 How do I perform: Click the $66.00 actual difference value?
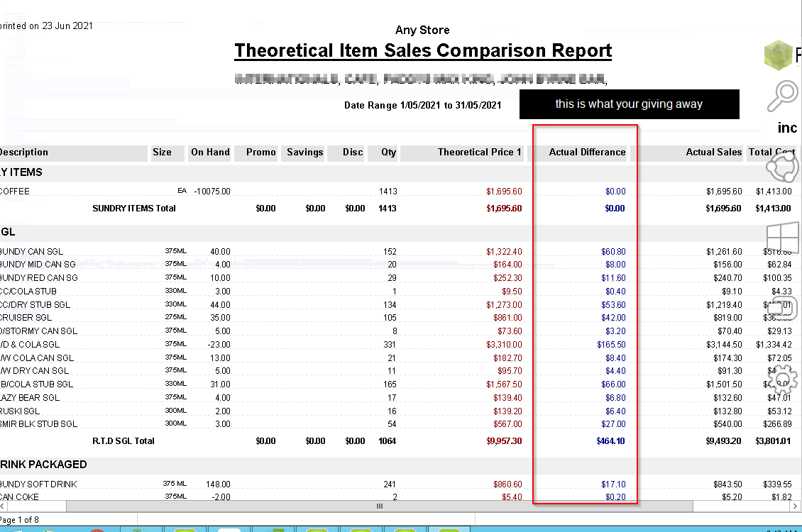[x=613, y=384]
